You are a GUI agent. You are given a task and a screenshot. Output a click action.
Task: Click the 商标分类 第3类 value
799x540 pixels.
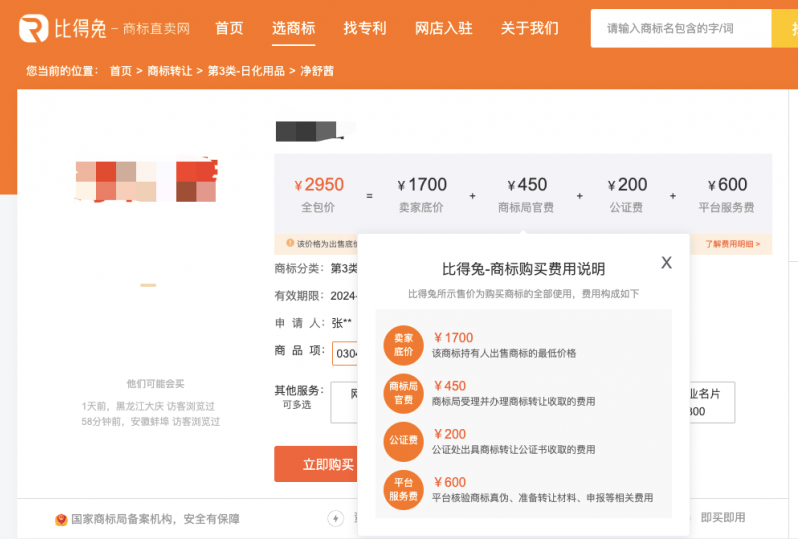click(x=344, y=268)
